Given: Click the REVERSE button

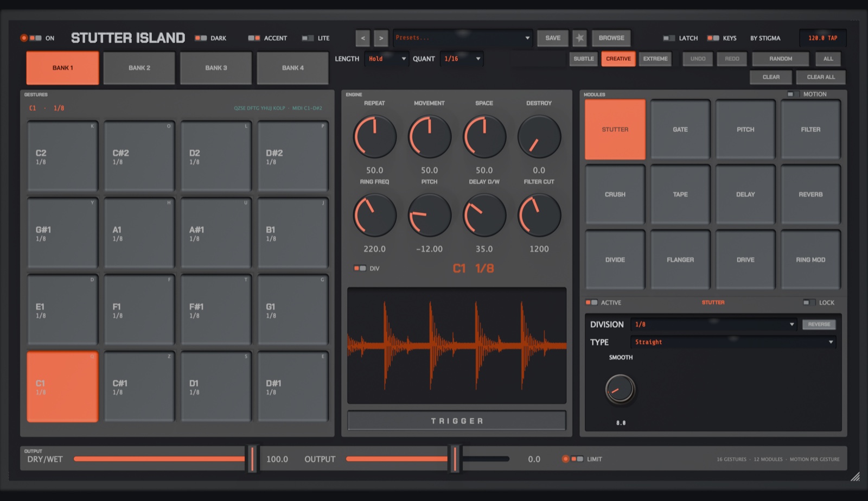Looking at the screenshot, I should (x=819, y=324).
